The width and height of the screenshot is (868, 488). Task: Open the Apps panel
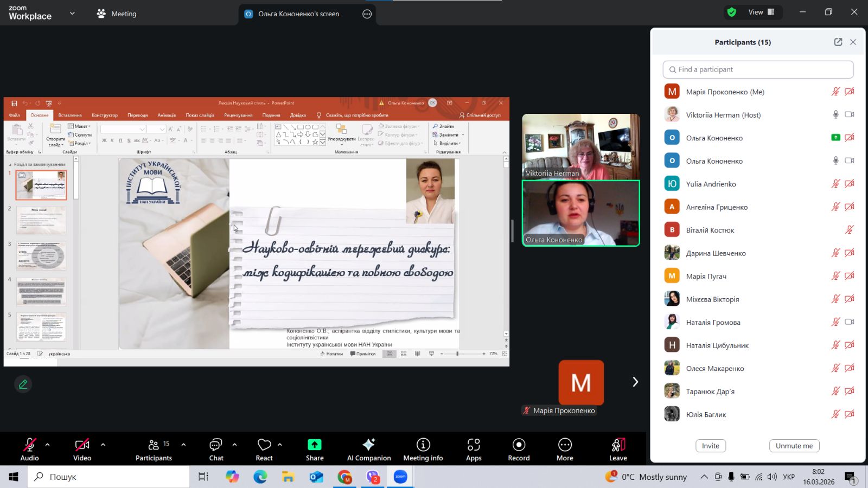[474, 449]
